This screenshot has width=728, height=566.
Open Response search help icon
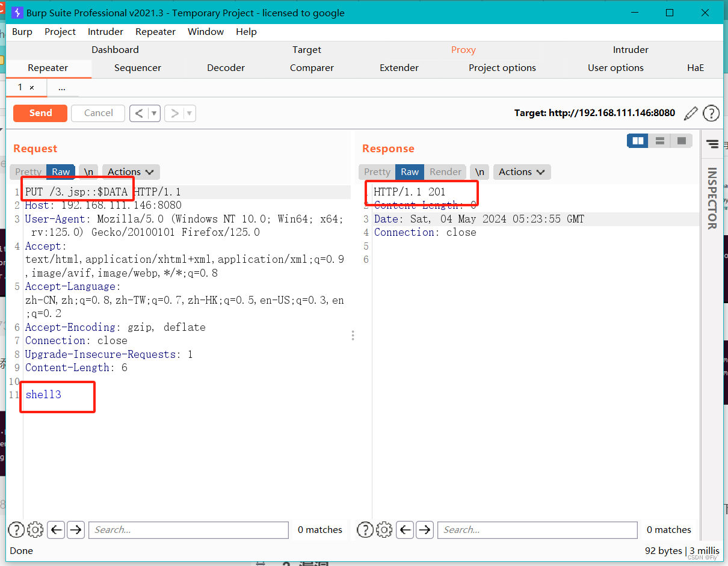coord(365,530)
